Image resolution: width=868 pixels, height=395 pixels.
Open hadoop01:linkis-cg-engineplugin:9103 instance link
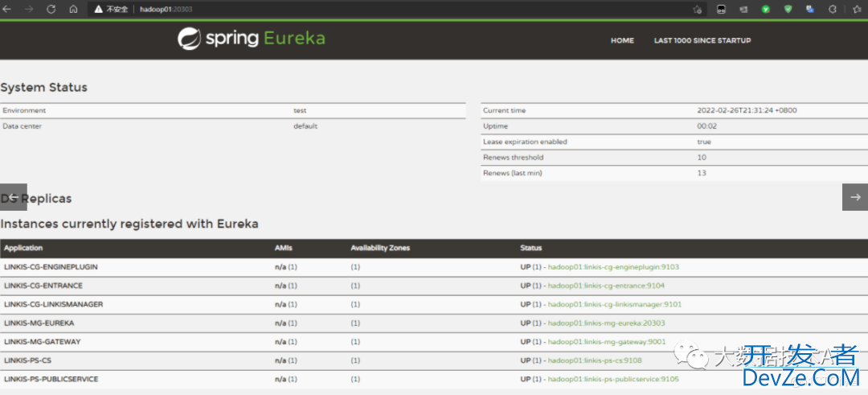point(613,267)
